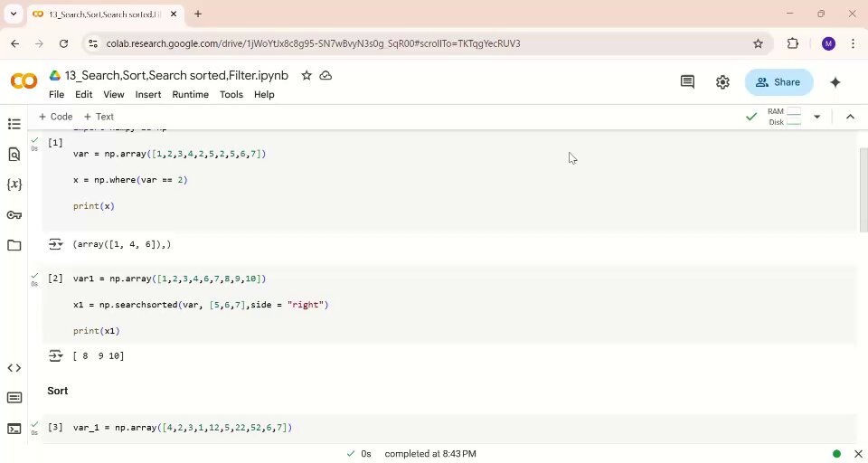Star the notebook title

307,75
